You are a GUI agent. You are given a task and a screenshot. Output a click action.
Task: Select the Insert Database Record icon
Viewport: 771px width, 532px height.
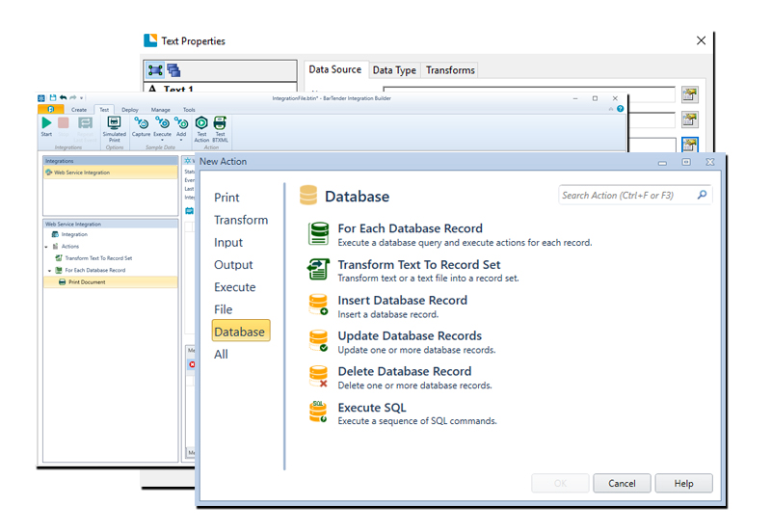pos(318,305)
